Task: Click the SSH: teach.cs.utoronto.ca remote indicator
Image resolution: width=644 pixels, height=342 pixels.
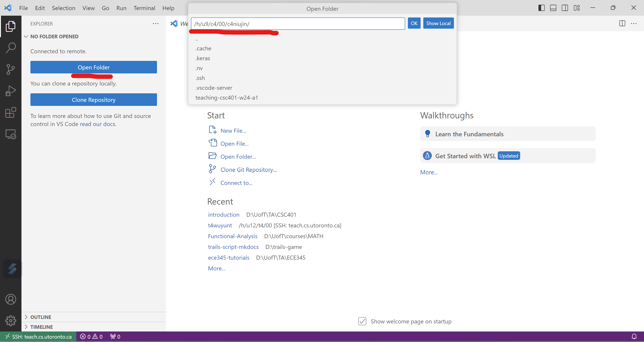Action: [38, 336]
